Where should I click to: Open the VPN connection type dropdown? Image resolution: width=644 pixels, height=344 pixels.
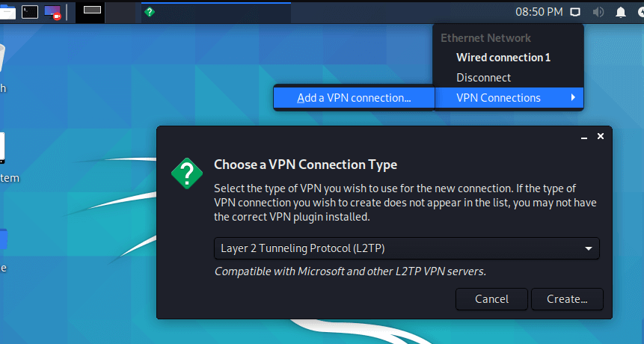pos(407,248)
